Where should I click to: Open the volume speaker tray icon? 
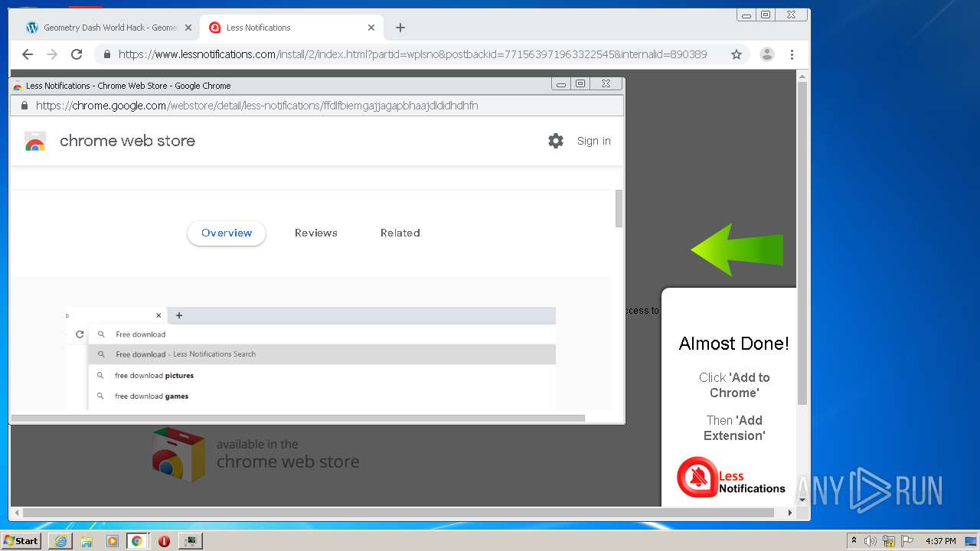point(871,541)
